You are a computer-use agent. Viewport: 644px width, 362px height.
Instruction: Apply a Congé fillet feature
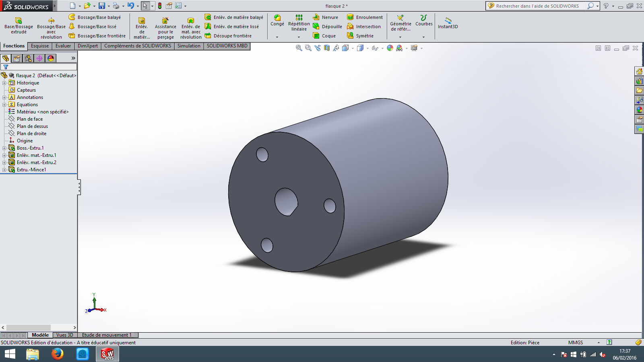[277, 21]
